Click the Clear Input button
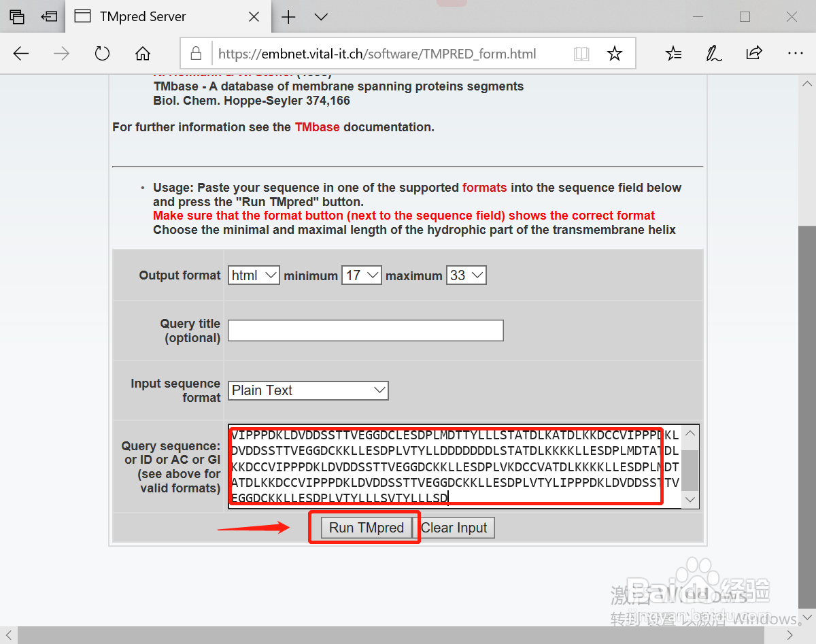Image resolution: width=816 pixels, height=644 pixels. pos(454,528)
